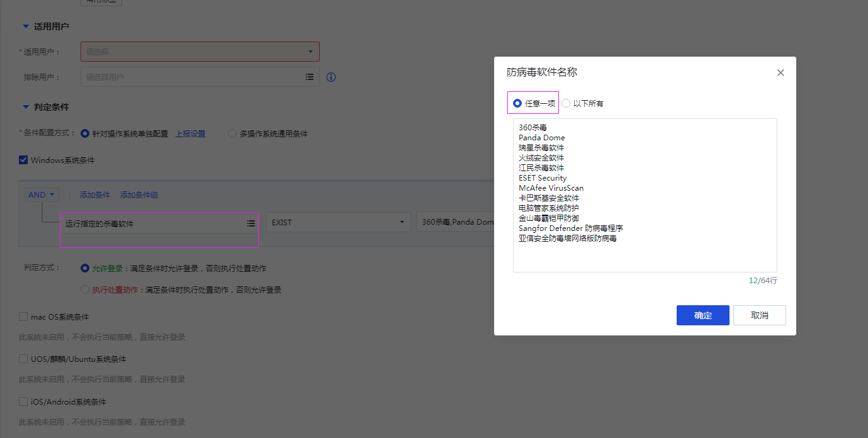Open the 适用用户 dropdown
This screenshot has height=438, width=868.
coord(200,52)
